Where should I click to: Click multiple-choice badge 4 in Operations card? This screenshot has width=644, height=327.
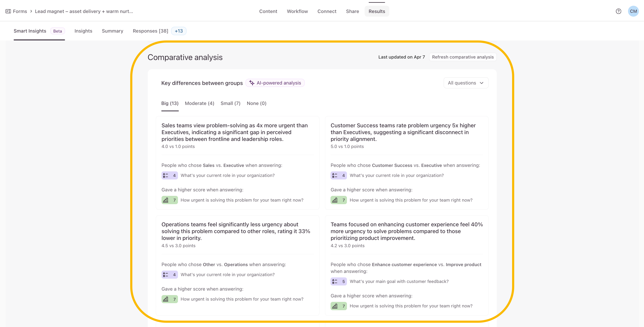click(x=169, y=275)
